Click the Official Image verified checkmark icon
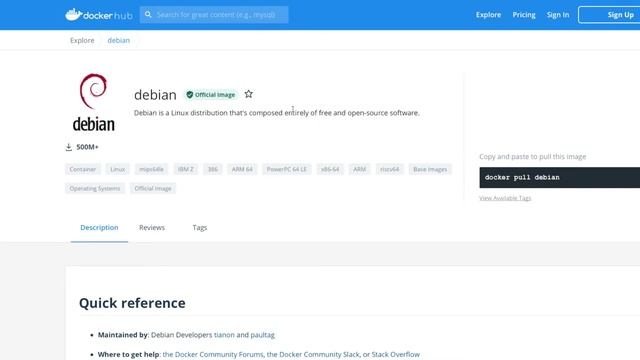640x360 pixels. [x=190, y=95]
